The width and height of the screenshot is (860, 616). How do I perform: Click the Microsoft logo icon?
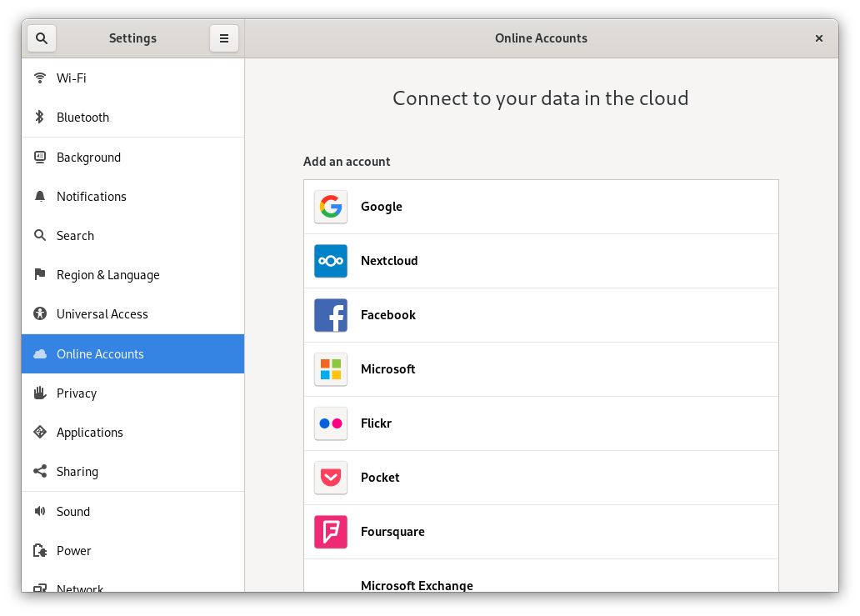pyautogui.click(x=330, y=368)
